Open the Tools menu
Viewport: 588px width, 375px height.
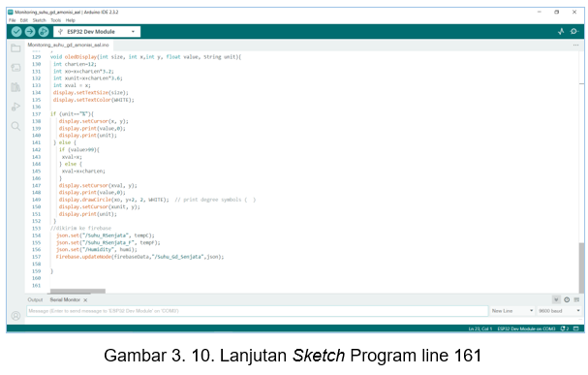click(56, 20)
